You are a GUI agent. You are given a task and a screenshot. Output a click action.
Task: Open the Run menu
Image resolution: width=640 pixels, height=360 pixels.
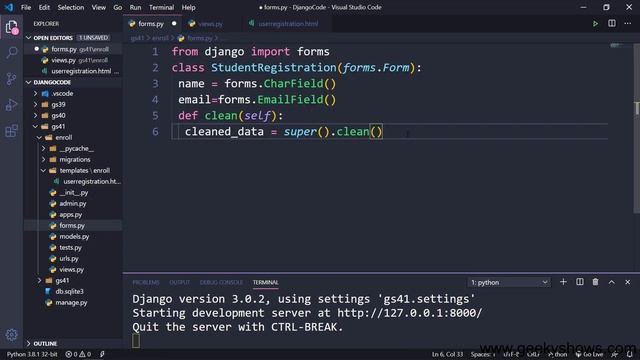click(x=135, y=7)
